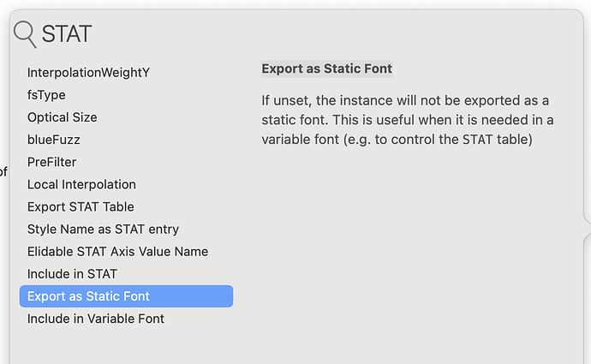This screenshot has height=364, width=591.
Task: Select Export STAT Table
Action: click(81, 206)
